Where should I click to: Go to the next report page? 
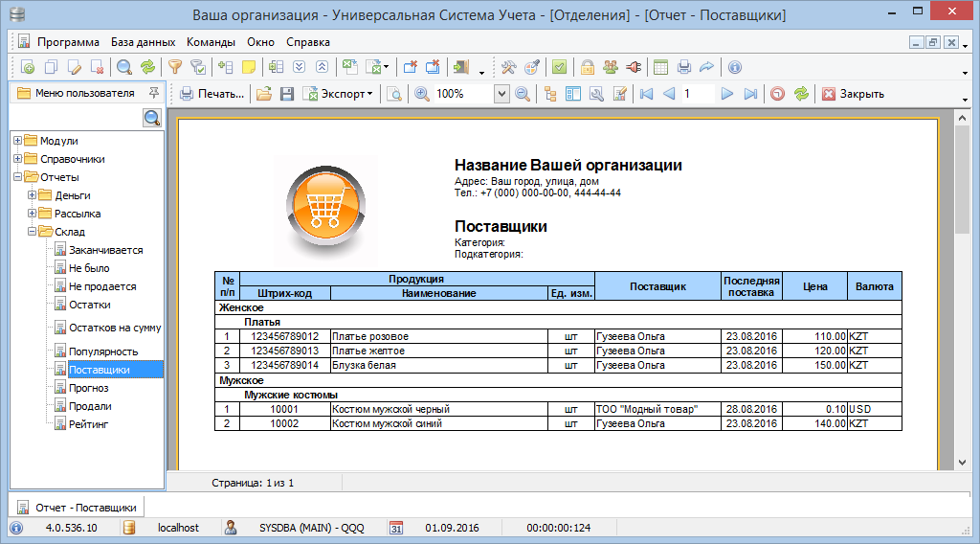point(727,94)
